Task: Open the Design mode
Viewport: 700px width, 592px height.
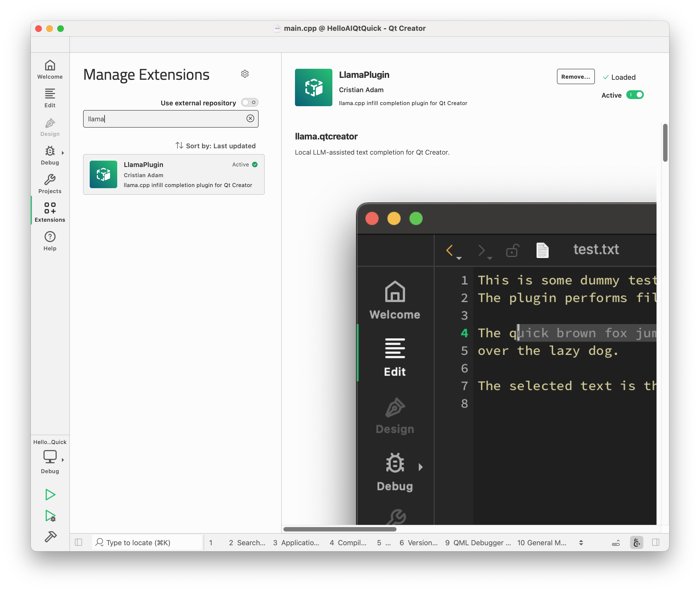Action: point(50,127)
